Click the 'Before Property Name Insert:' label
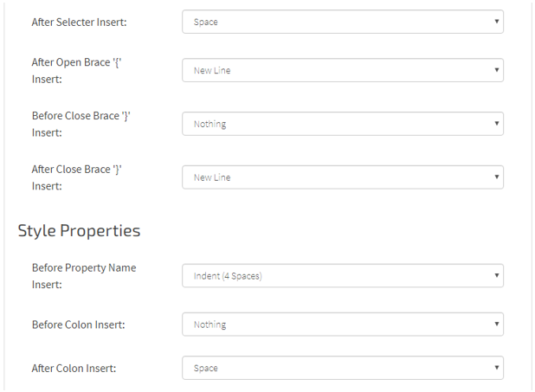Screen dimensions: 535x392 pyautogui.click(x=83, y=275)
